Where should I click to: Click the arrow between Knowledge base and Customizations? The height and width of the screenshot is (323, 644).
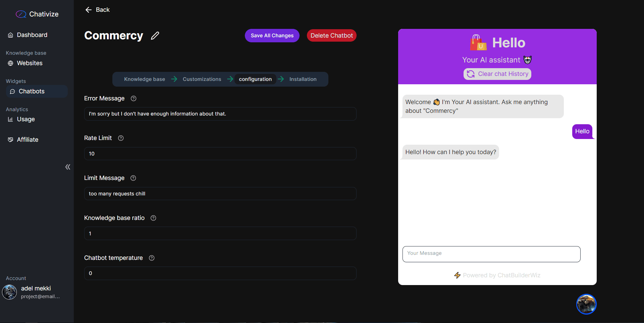tap(174, 79)
